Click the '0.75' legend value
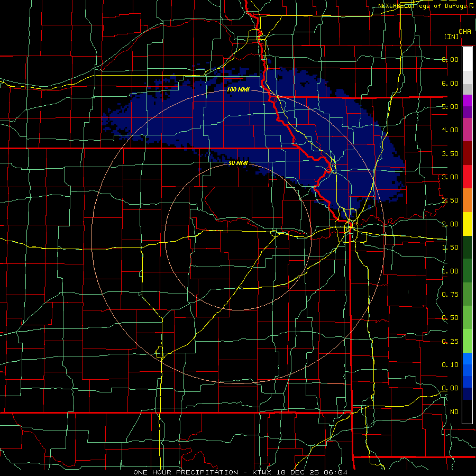476x476 pixels. (450, 295)
